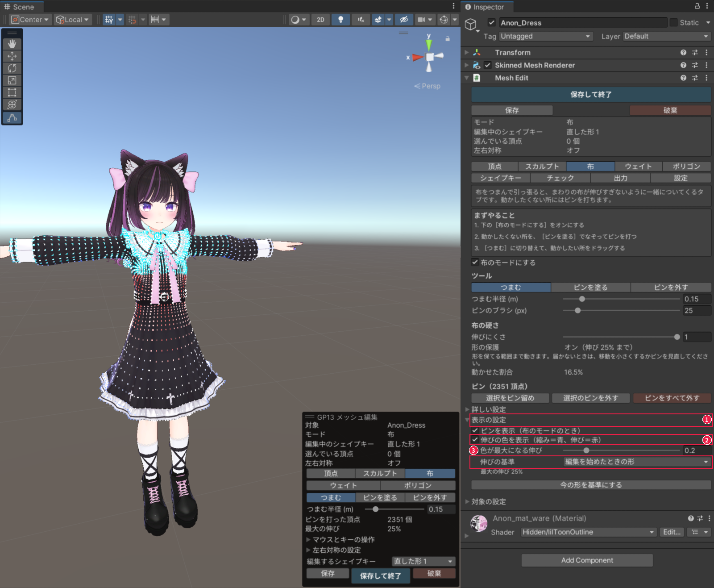The width and height of the screenshot is (714, 588).
Task: Select the Scale tool
Action: tap(12, 80)
